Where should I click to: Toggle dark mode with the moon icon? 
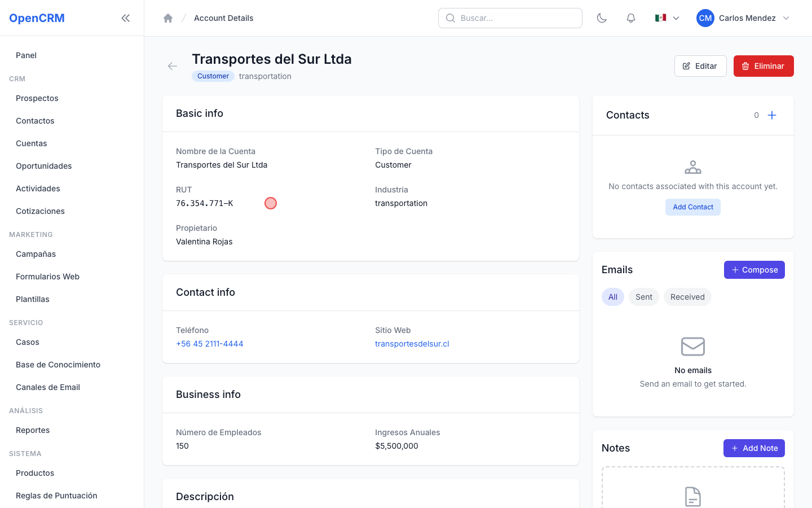(602, 18)
